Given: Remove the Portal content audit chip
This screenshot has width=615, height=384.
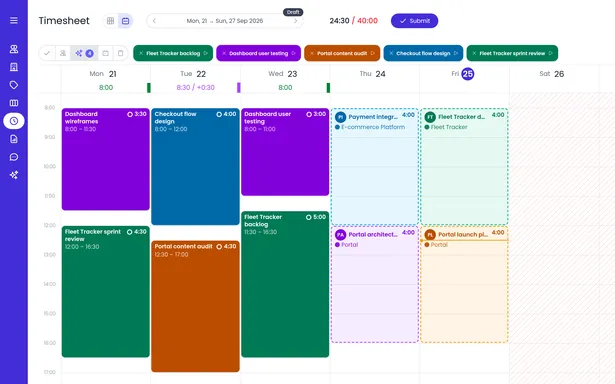Looking at the screenshot, I should (312, 53).
